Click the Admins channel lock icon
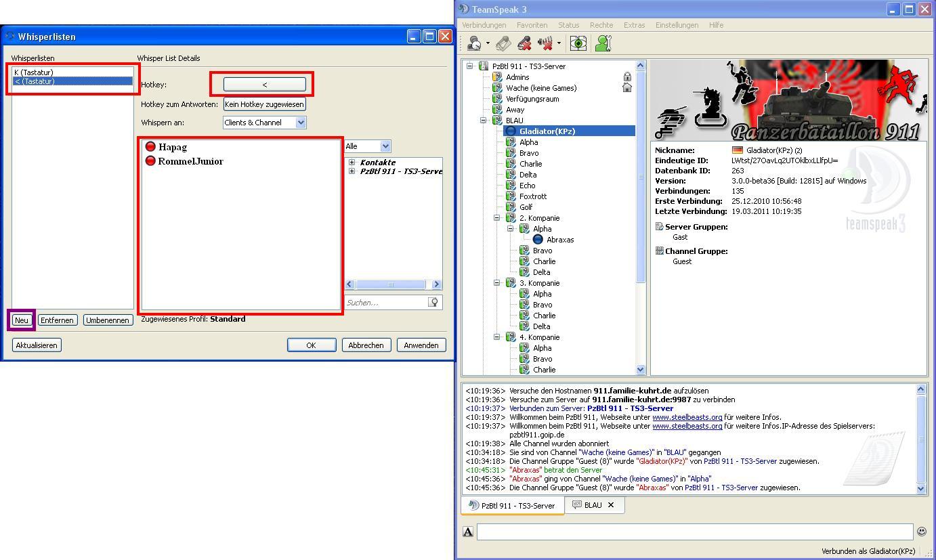The height and width of the screenshot is (560, 936). coord(627,77)
